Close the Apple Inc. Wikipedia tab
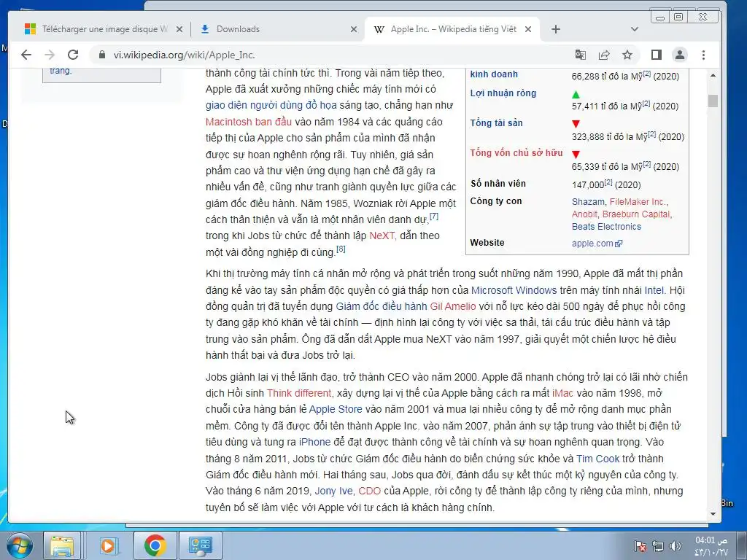747x560 pixels. click(x=528, y=29)
